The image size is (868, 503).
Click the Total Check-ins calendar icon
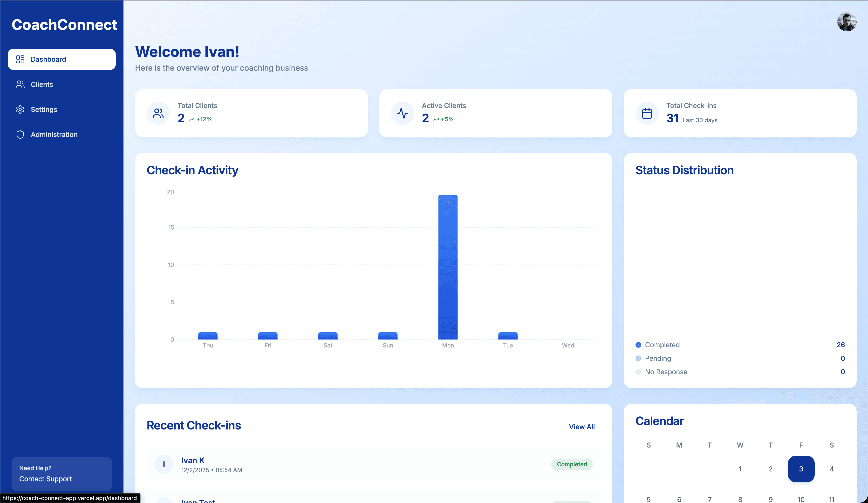pyautogui.click(x=647, y=113)
